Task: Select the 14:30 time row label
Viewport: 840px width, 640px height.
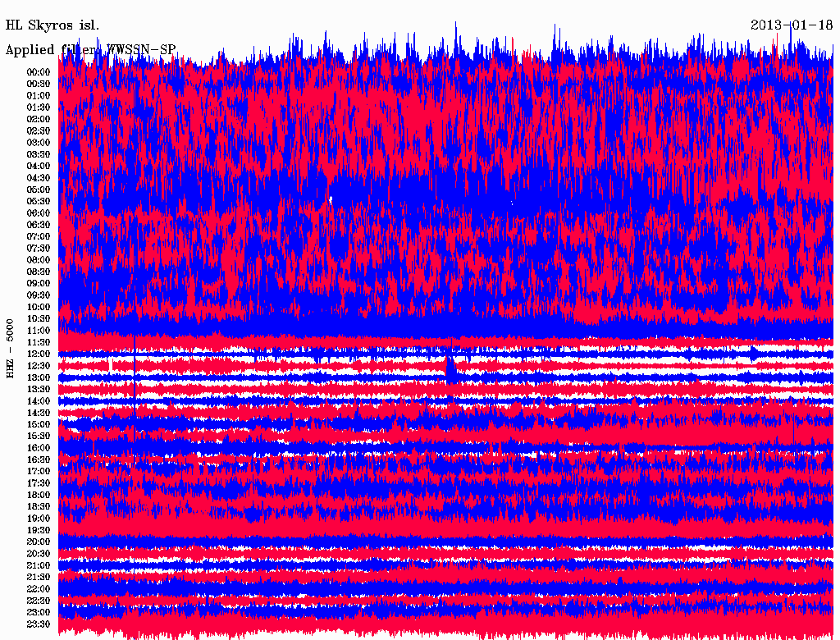Action: (x=39, y=413)
